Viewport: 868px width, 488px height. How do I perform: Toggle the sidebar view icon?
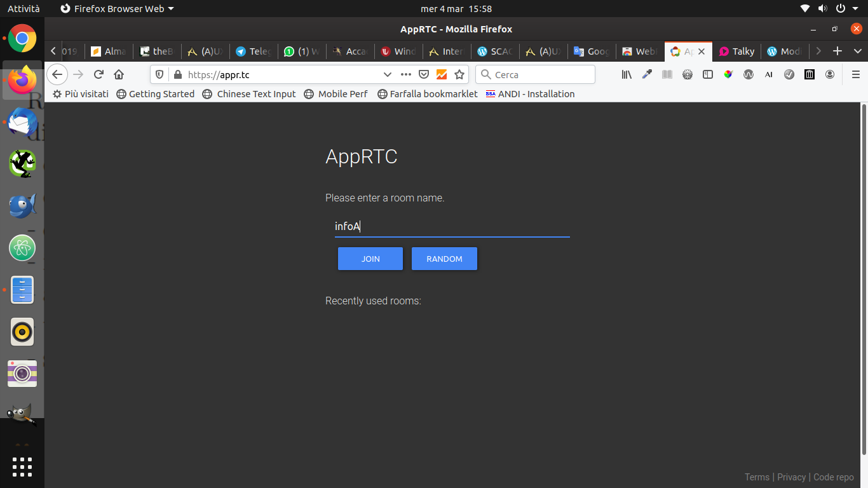click(x=708, y=74)
